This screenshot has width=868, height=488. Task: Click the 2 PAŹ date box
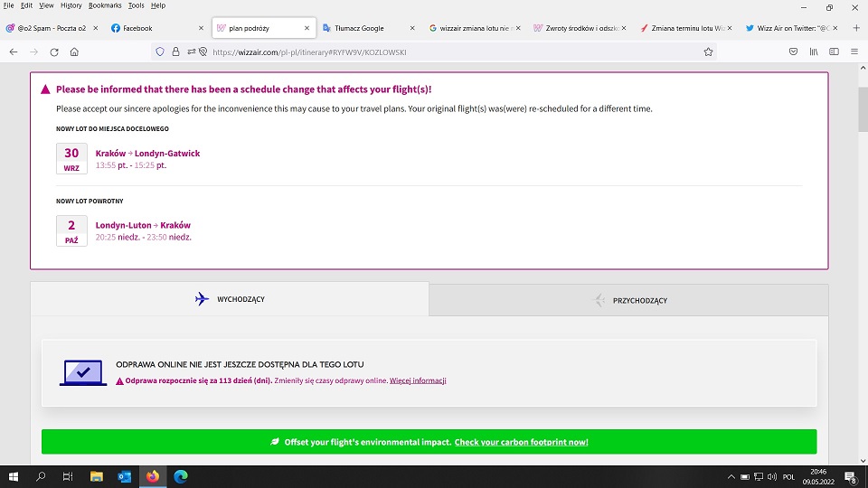[x=71, y=230]
